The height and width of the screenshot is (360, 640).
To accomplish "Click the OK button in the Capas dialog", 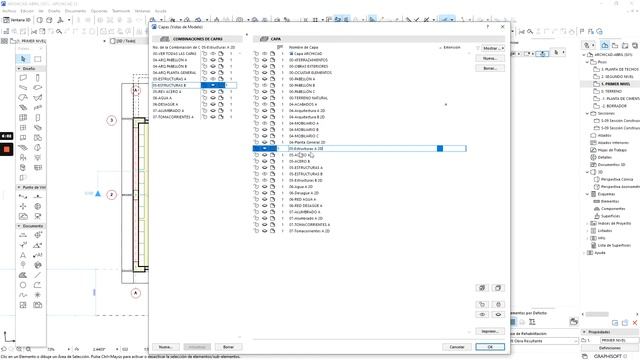I will [x=490, y=347].
